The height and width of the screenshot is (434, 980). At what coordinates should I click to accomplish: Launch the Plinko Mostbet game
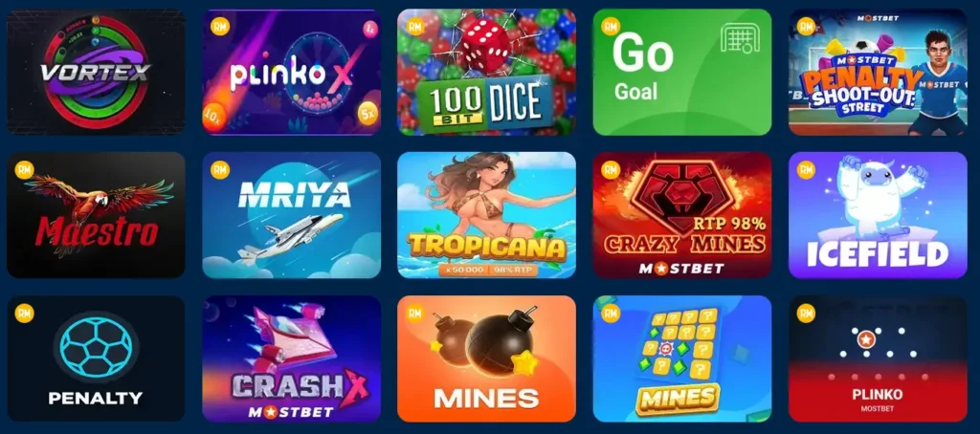click(878, 359)
